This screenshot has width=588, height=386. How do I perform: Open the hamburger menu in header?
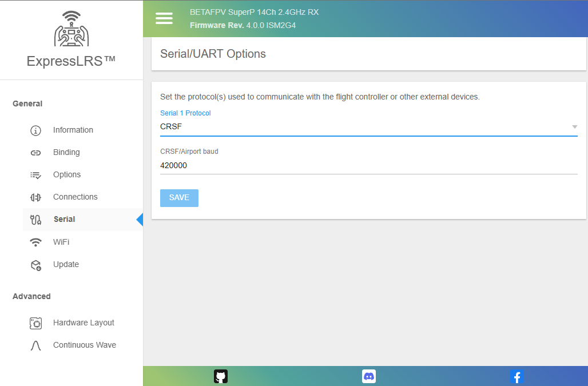tap(164, 18)
